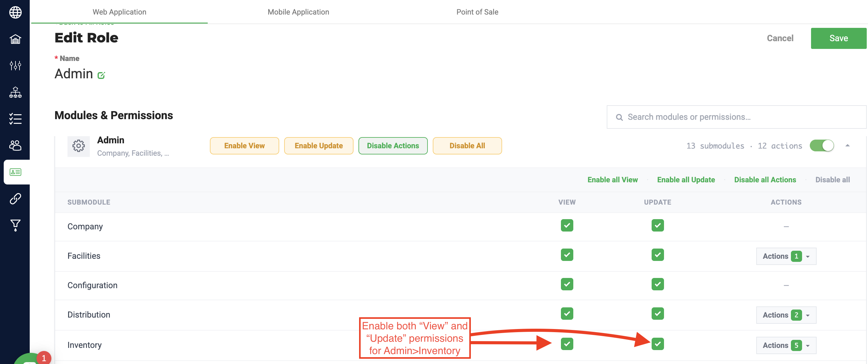Click Disable all Actions link

[x=765, y=180]
